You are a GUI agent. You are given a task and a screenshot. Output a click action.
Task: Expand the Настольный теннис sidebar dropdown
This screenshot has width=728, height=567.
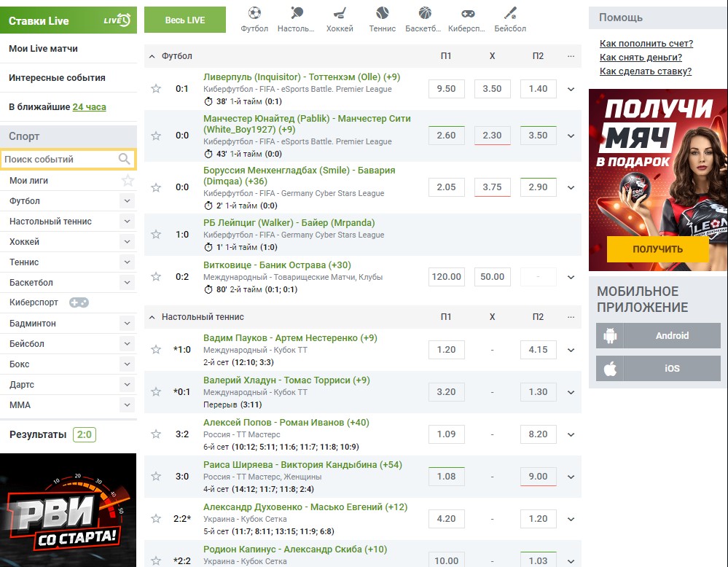coord(128,222)
